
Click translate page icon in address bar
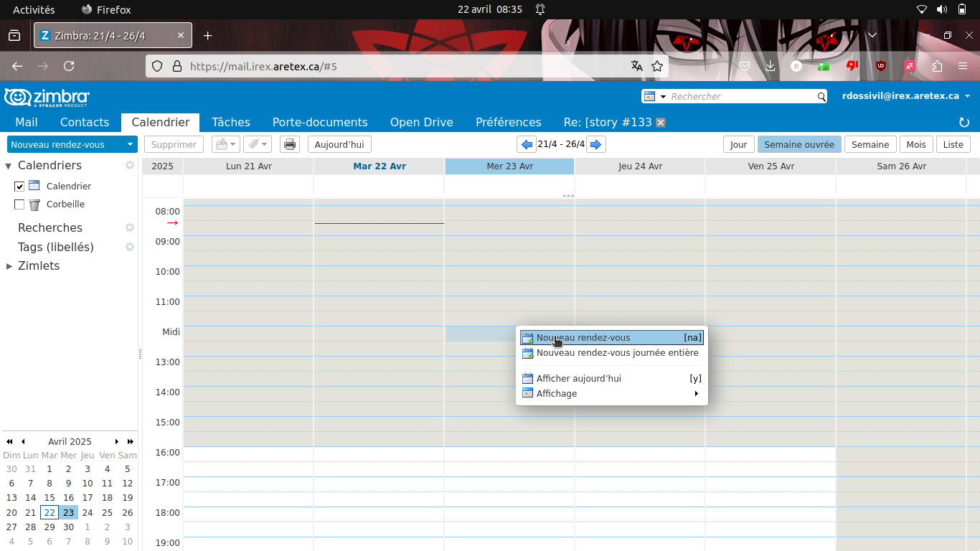click(636, 66)
